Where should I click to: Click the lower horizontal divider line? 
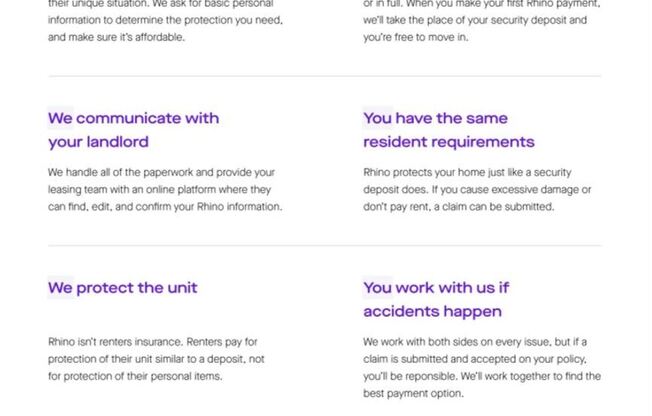click(x=325, y=245)
